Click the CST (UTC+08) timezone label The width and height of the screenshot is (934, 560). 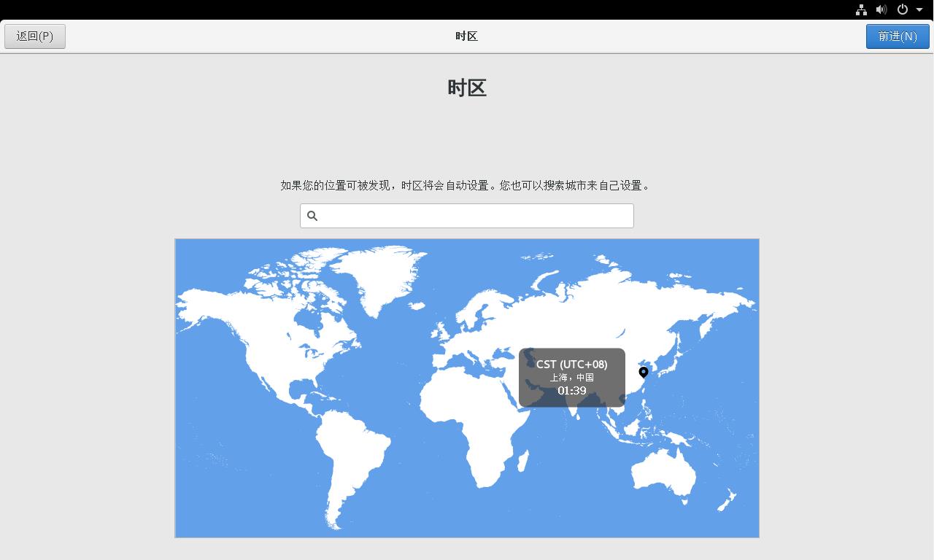[x=571, y=364]
